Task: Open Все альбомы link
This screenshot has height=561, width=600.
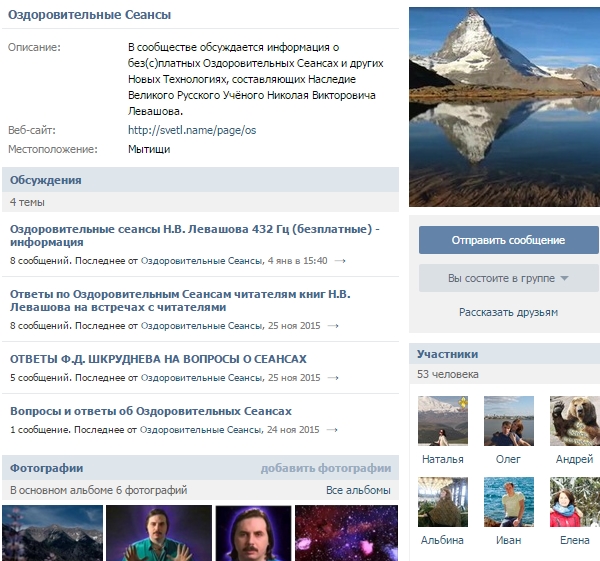Action: (358, 490)
